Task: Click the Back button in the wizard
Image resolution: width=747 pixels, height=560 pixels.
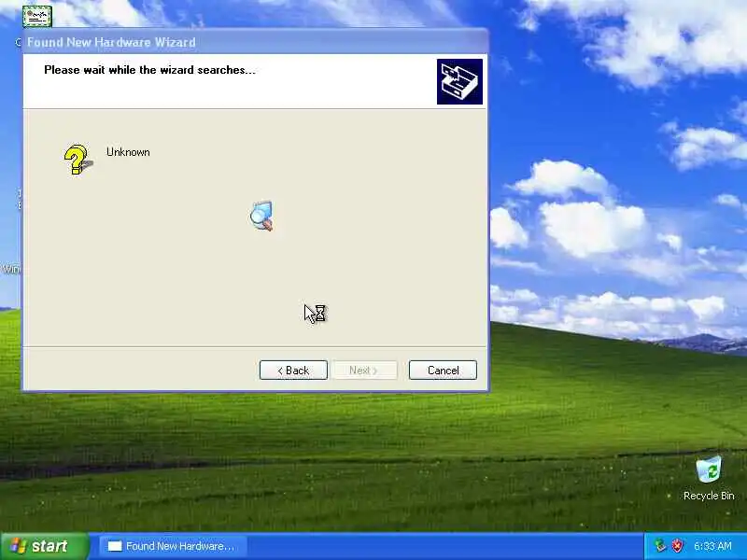Action: [x=293, y=370]
